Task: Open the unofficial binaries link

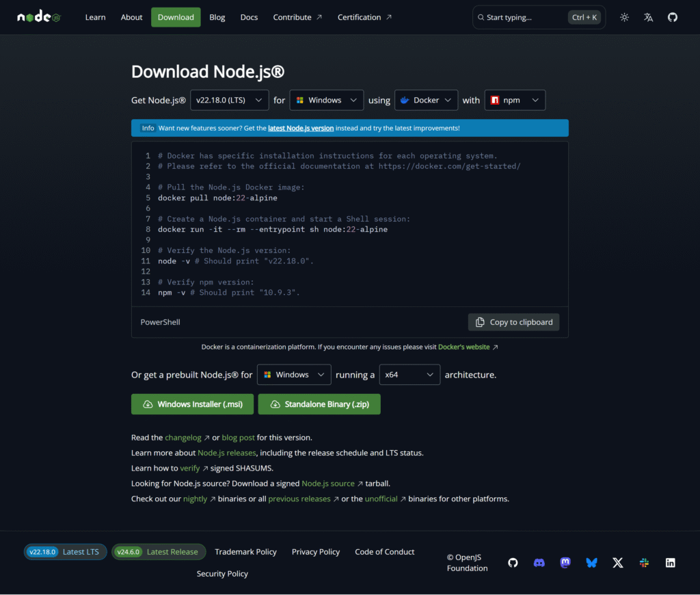Action: [386, 499]
